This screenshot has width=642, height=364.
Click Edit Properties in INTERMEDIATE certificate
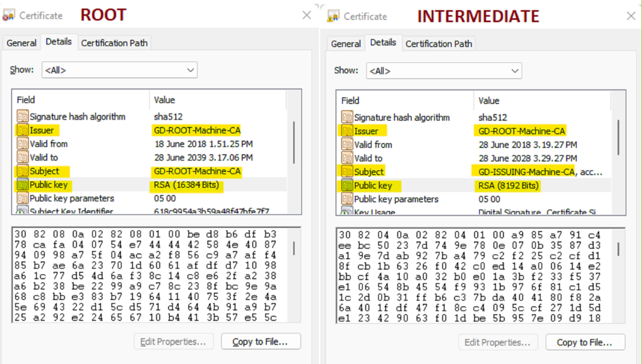pos(498,342)
